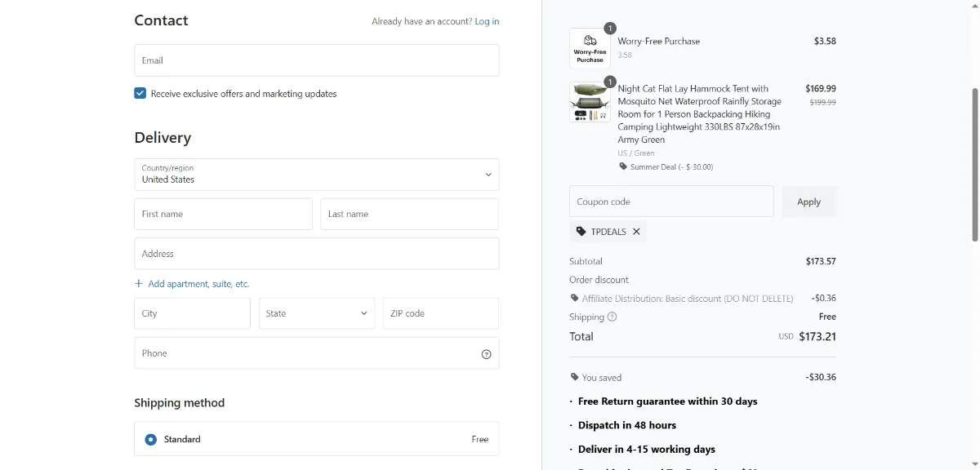The height and width of the screenshot is (470, 980).
Task: Click the tag icon on TPDEALS chip
Action: tap(581, 232)
